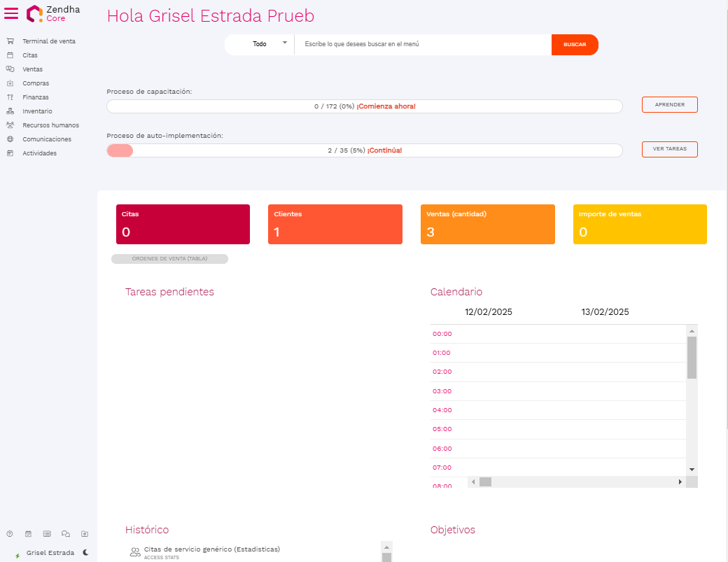Click the auto-implementación progress bar
The image size is (728, 562).
click(x=364, y=150)
